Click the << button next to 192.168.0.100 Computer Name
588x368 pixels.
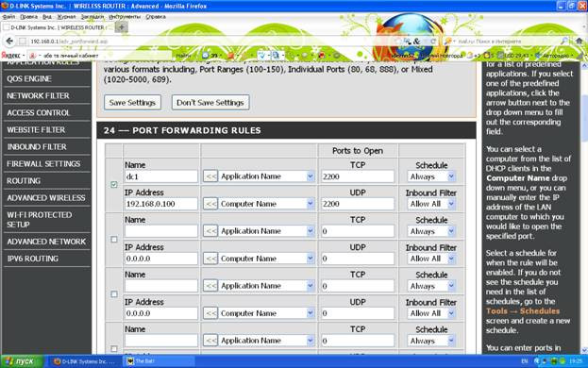click(x=210, y=204)
